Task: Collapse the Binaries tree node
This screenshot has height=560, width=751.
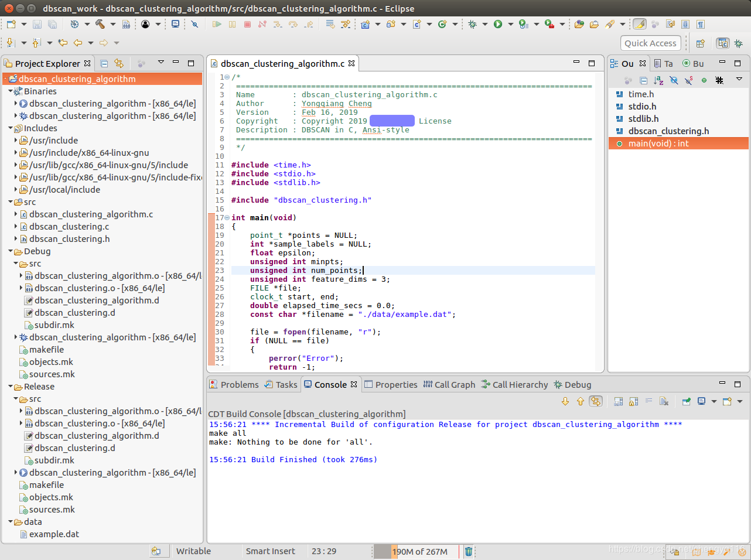Action: coord(11,91)
